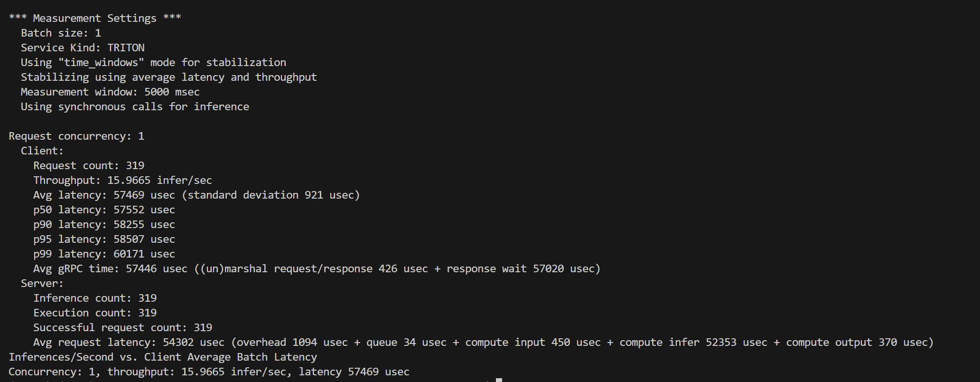This screenshot has height=382, width=980.
Task: Click the Successful request count line
Action: [x=122, y=328]
